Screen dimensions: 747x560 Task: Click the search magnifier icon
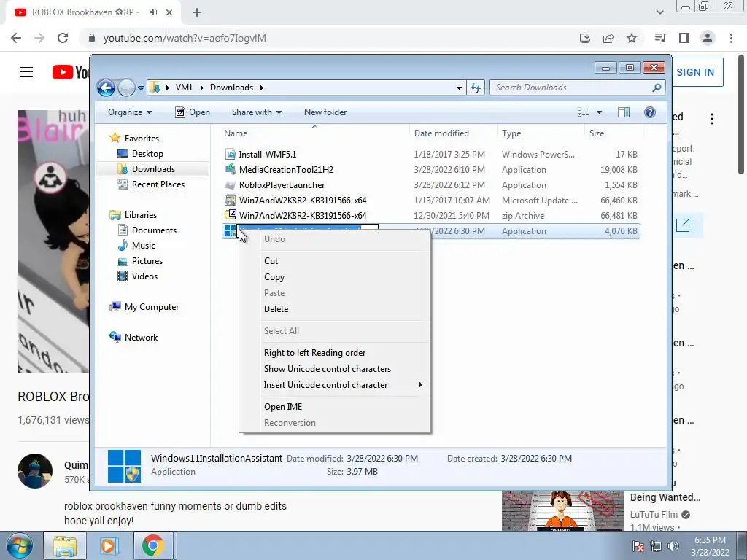click(x=657, y=87)
